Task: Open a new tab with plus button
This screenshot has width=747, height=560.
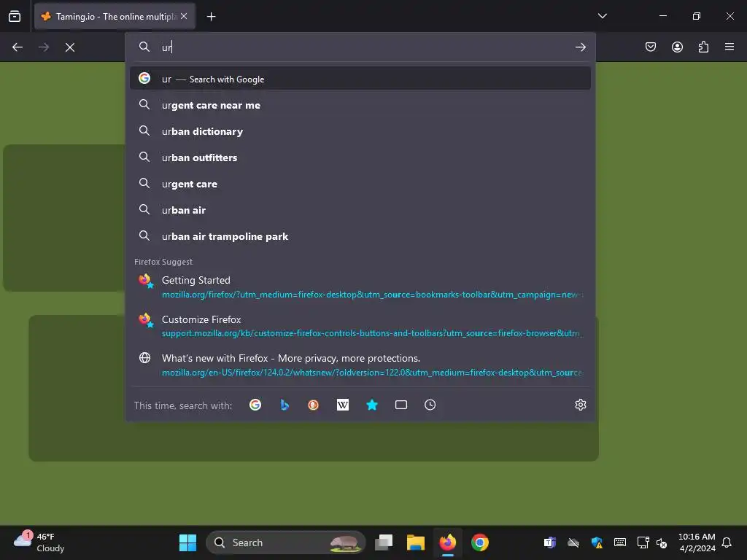Action: coord(211,17)
